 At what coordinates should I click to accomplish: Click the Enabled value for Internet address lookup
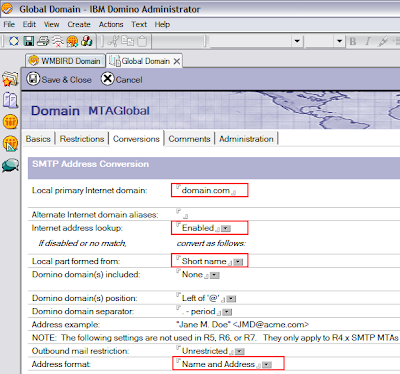pos(198,228)
